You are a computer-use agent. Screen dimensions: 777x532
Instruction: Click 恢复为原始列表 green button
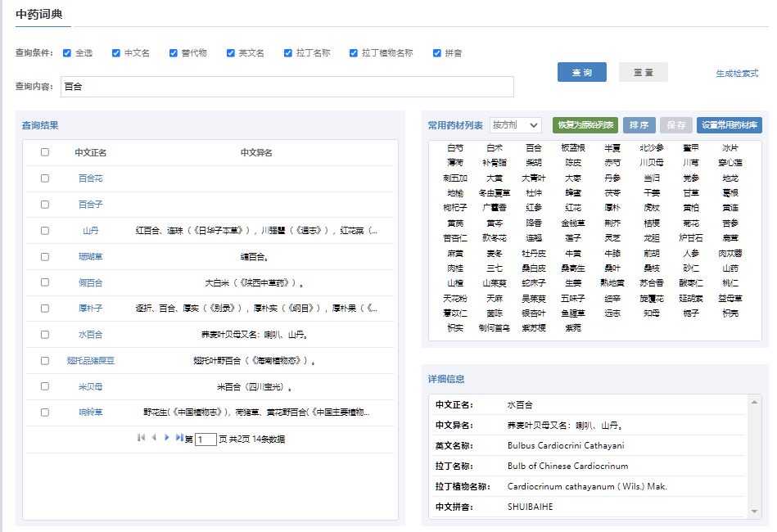[x=585, y=125]
